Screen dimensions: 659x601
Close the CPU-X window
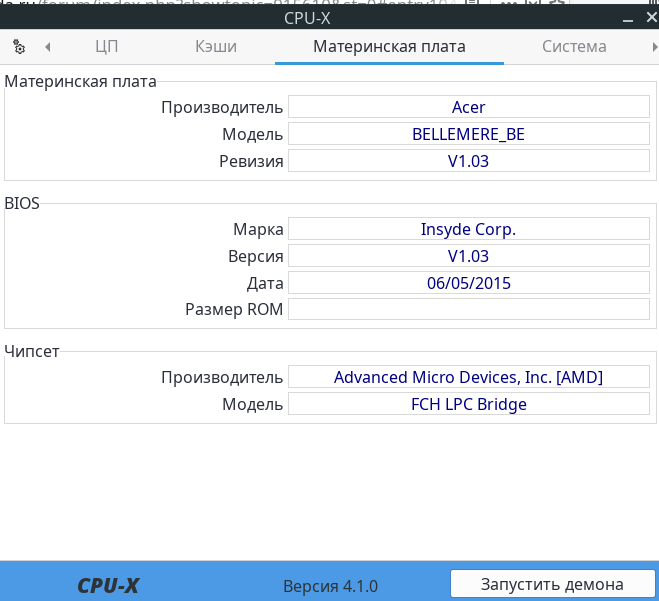point(651,18)
